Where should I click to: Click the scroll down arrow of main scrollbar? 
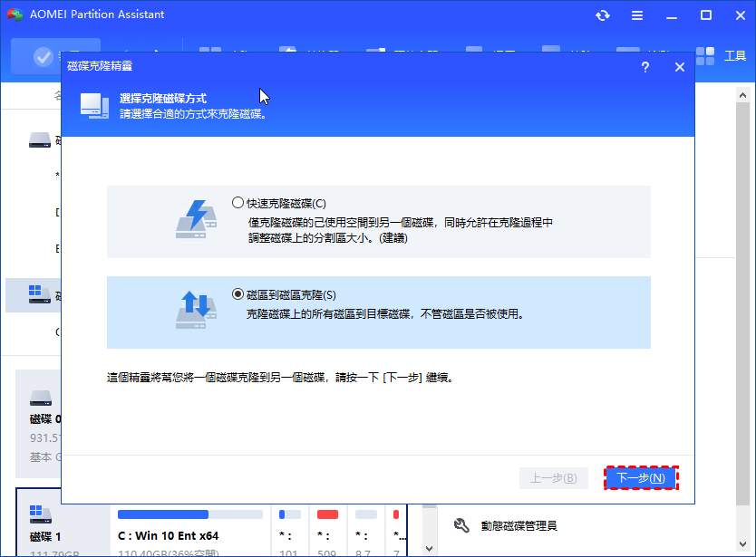(x=742, y=544)
